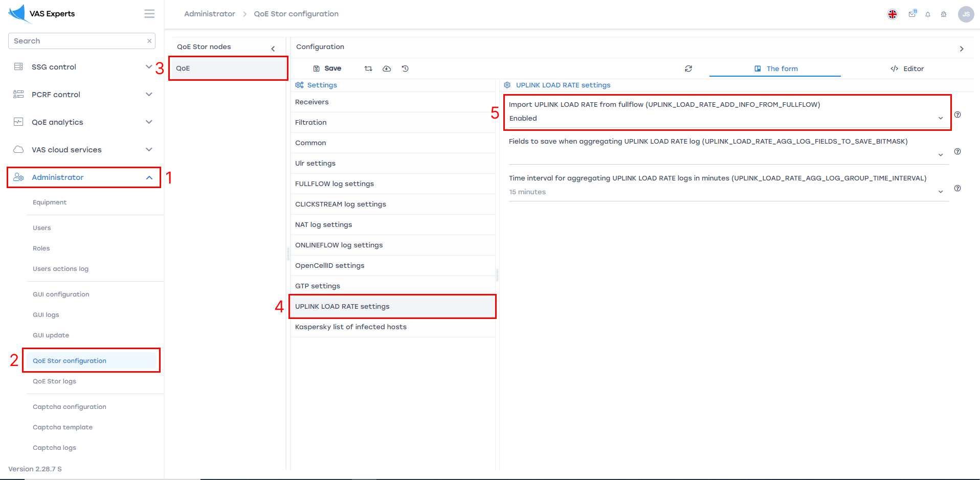The width and height of the screenshot is (980, 480).
Task: Switch to the Editor tab
Action: 907,68
